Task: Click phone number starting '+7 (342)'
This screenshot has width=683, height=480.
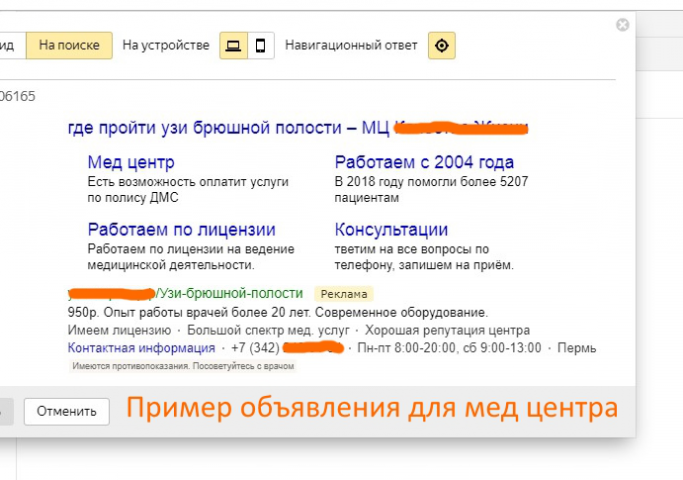Action: click(x=287, y=348)
